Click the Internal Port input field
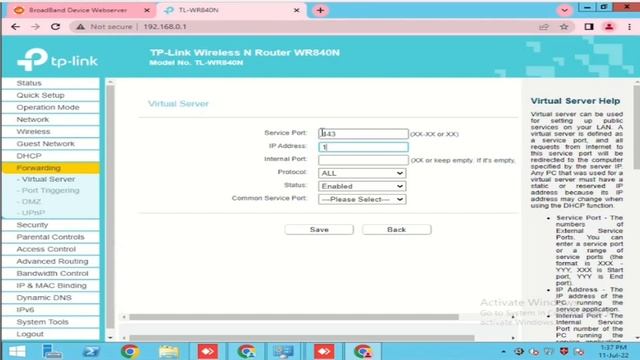 pyautogui.click(x=363, y=160)
